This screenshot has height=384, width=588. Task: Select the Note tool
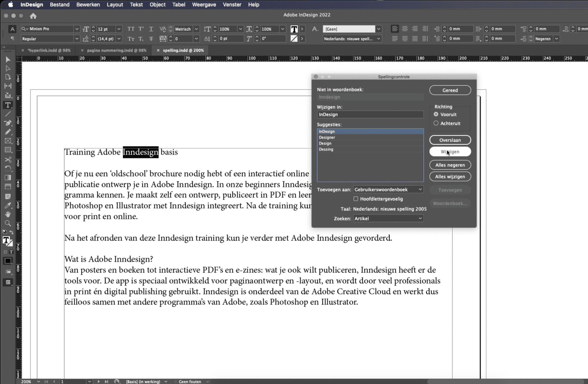pyautogui.click(x=8, y=196)
